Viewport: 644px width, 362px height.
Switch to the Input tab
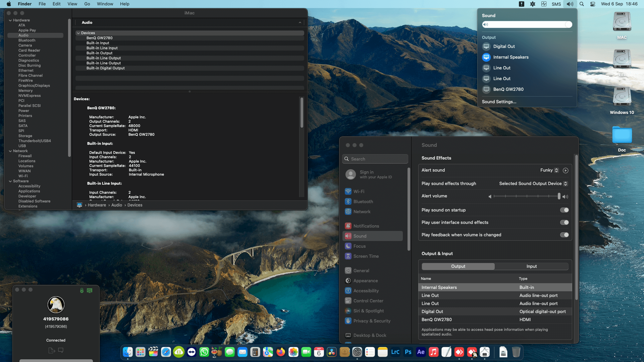tap(531, 266)
